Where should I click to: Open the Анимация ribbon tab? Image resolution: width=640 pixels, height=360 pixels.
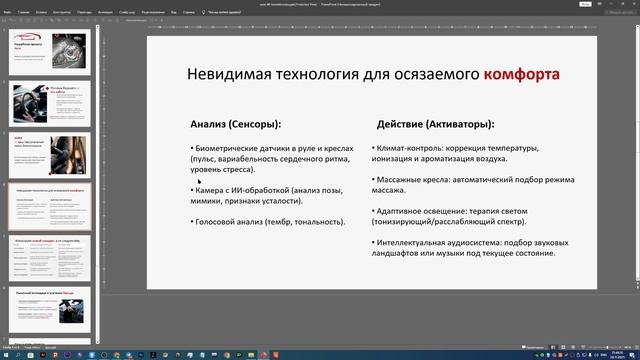coord(105,12)
